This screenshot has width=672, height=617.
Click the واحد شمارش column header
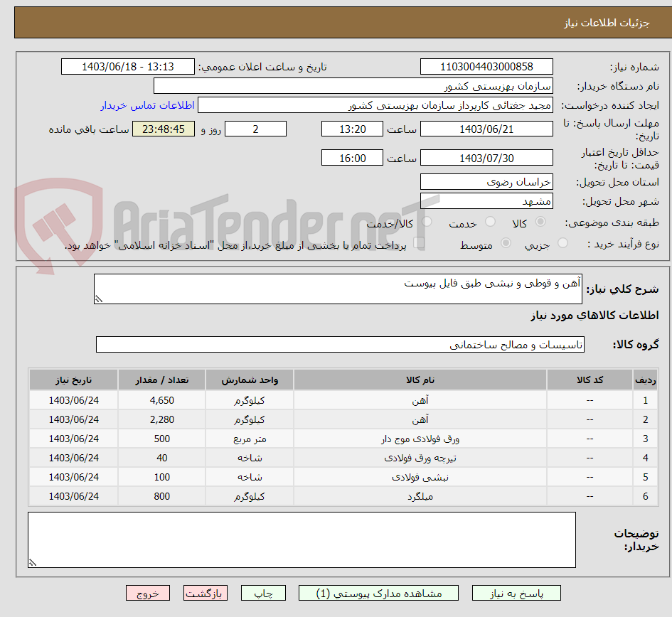[x=250, y=380]
